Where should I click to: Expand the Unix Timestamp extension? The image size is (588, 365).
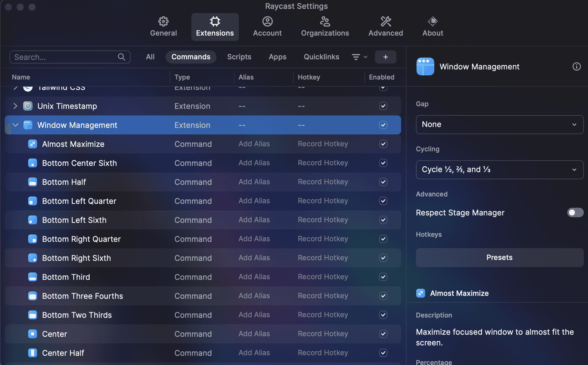coord(15,106)
